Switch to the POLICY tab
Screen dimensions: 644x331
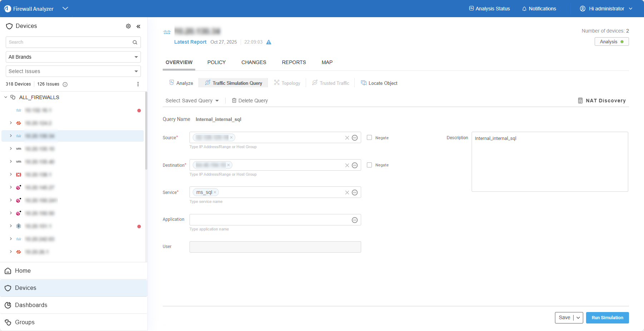(216, 62)
